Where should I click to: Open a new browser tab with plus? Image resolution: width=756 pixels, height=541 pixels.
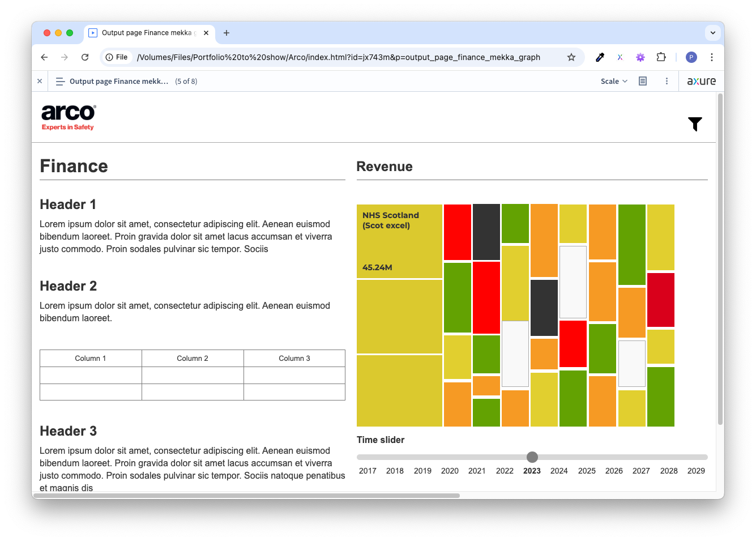(227, 33)
